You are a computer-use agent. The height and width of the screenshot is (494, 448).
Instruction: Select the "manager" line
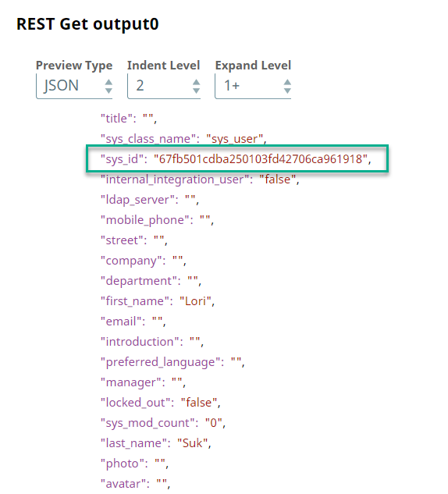click(x=143, y=382)
